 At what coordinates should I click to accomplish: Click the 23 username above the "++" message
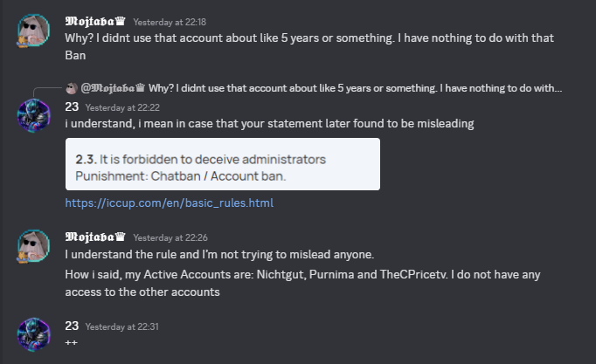click(x=72, y=326)
